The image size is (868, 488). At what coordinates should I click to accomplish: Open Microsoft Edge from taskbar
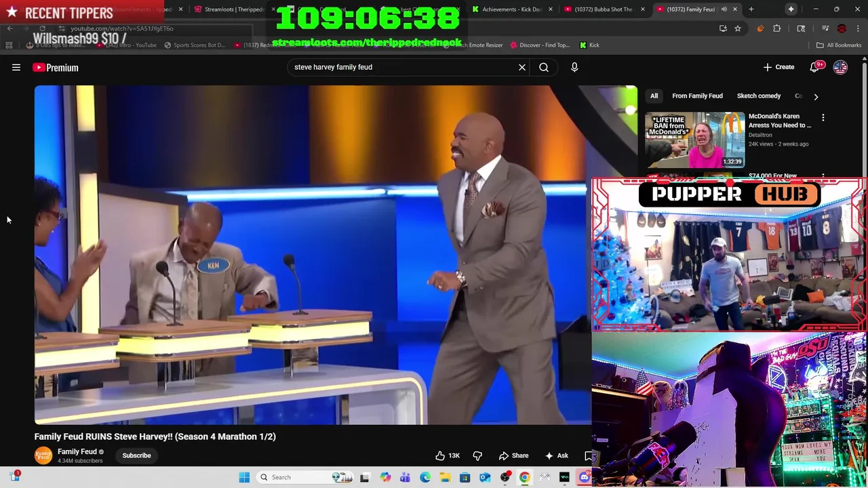pyautogui.click(x=425, y=477)
